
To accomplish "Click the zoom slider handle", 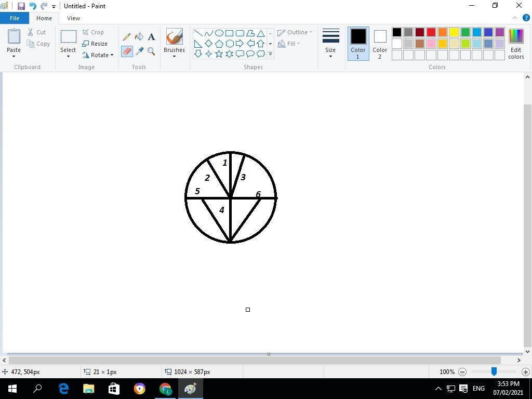I will click(x=494, y=372).
